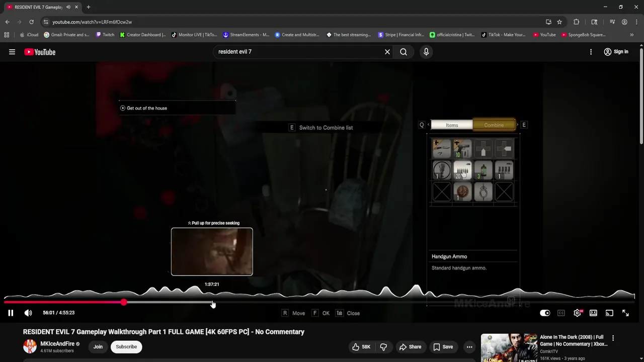Open the tab search side panel icon
Viewport: 644px width, 362px height.
click(594, 22)
